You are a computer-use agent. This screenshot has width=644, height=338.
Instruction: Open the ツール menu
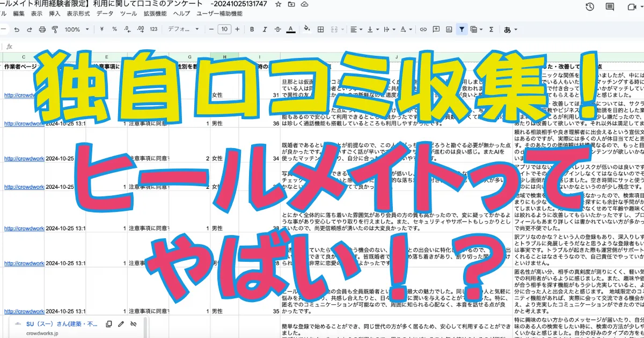pyautogui.click(x=128, y=13)
